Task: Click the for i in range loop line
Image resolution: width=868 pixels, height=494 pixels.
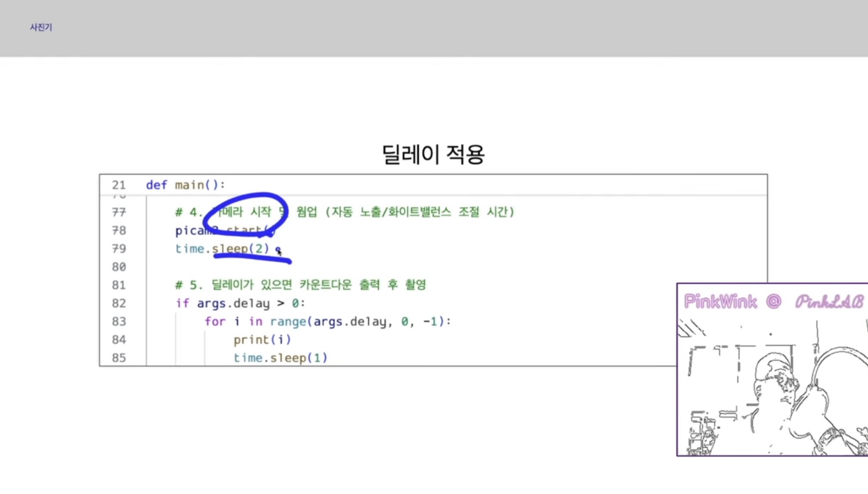Action: coord(327,321)
